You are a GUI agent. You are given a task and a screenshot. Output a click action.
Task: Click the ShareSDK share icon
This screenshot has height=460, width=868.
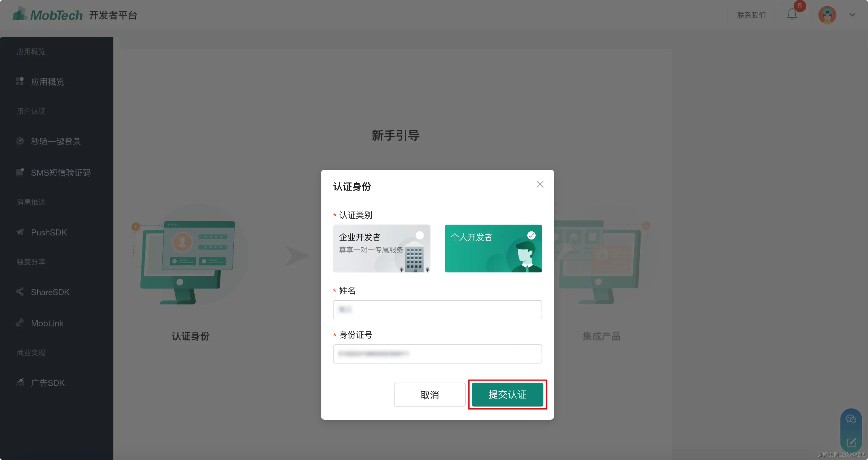pos(20,292)
